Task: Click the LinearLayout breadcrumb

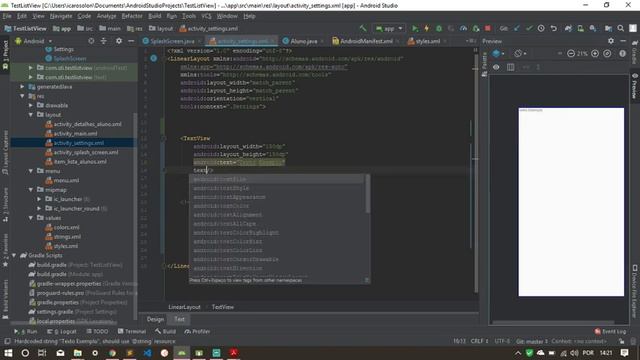Action: (184, 307)
